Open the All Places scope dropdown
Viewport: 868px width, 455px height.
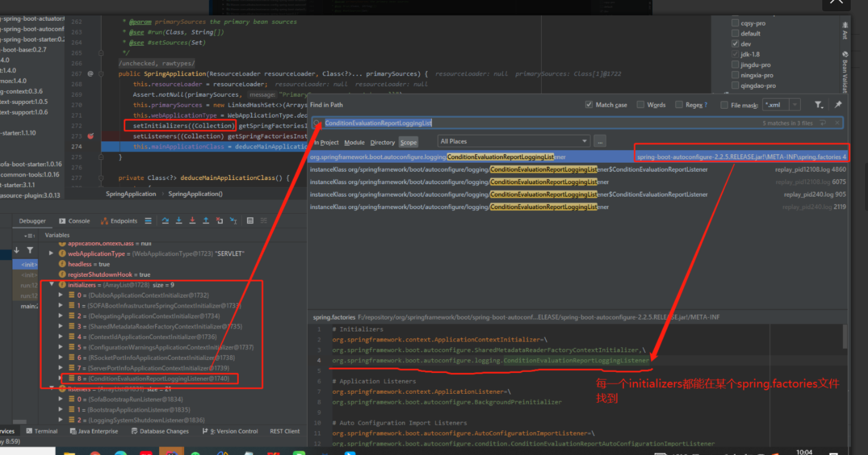[513, 141]
